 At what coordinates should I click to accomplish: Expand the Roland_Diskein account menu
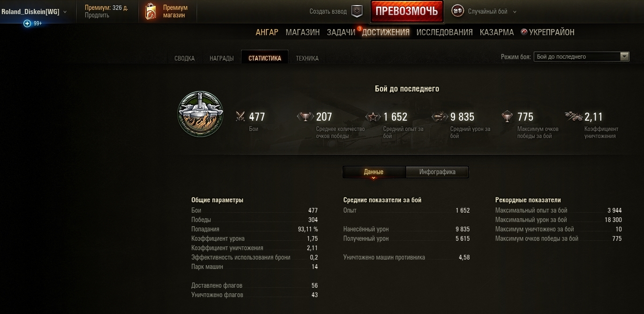point(34,12)
